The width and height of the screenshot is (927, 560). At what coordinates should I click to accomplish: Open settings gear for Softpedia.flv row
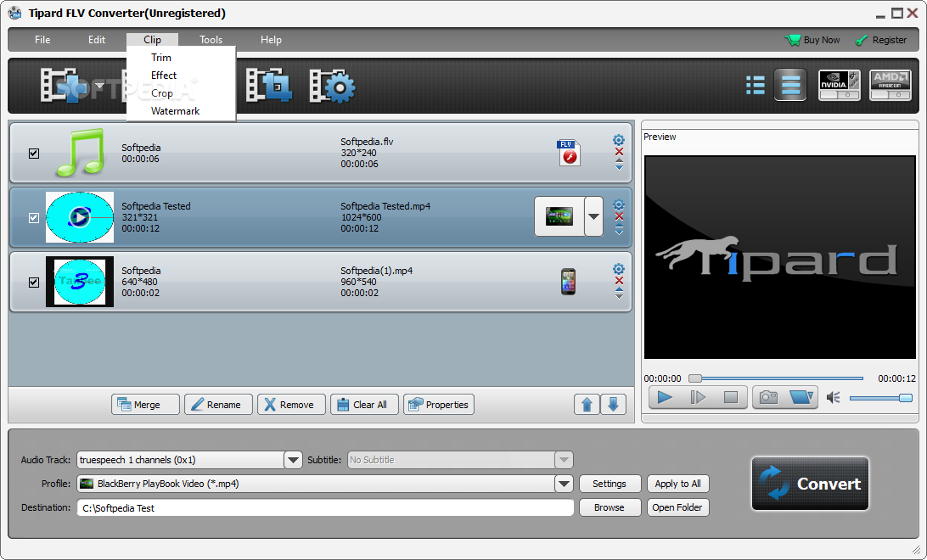point(618,140)
